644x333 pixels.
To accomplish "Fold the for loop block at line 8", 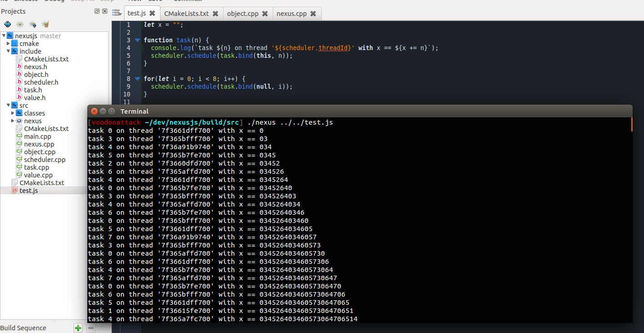I will [137, 79].
